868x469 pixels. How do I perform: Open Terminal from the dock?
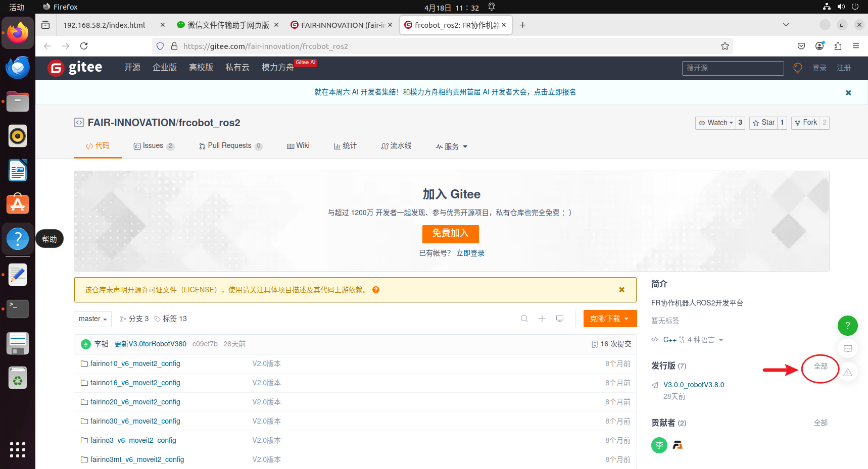click(x=18, y=308)
